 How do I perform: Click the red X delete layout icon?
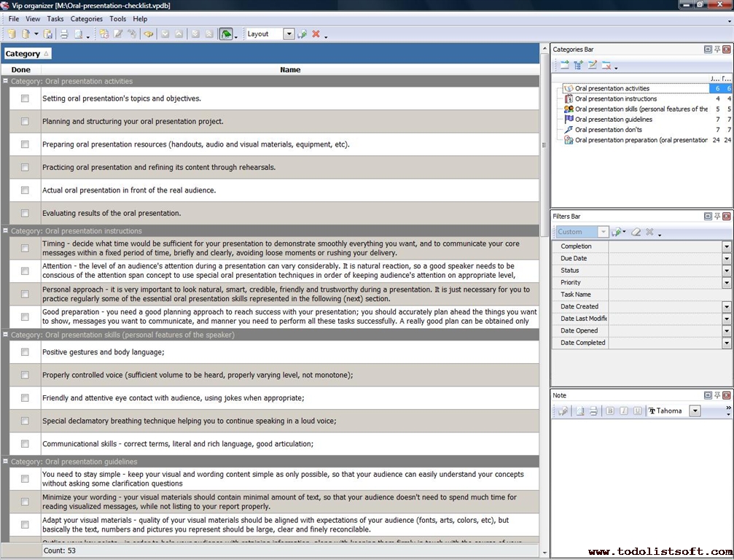click(x=316, y=34)
